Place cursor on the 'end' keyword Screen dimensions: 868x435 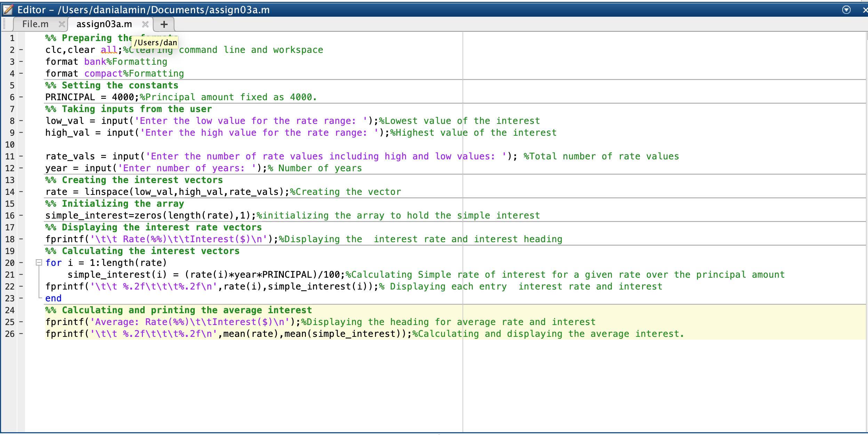pyautogui.click(x=53, y=298)
